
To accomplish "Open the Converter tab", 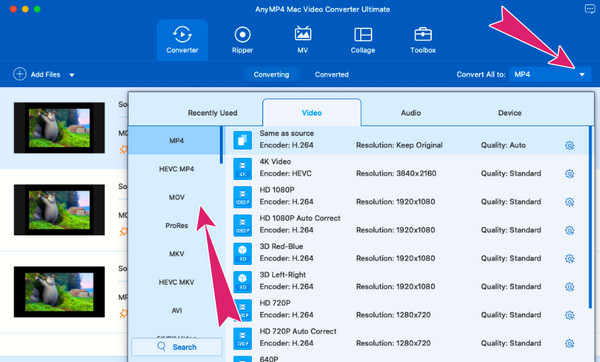I will (182, 40).
